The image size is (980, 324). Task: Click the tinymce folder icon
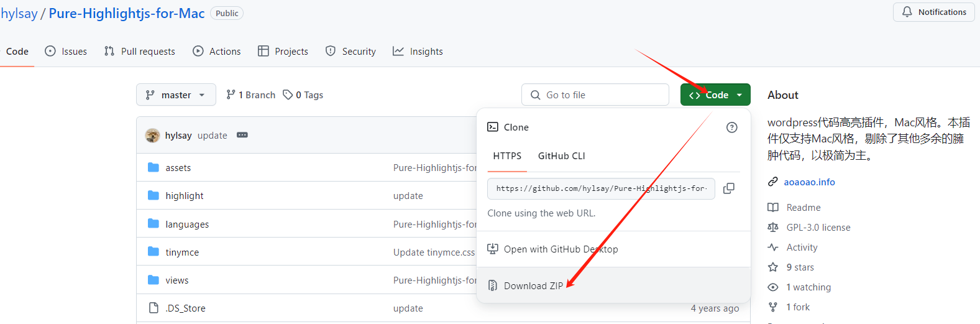[x=153, y=252]
